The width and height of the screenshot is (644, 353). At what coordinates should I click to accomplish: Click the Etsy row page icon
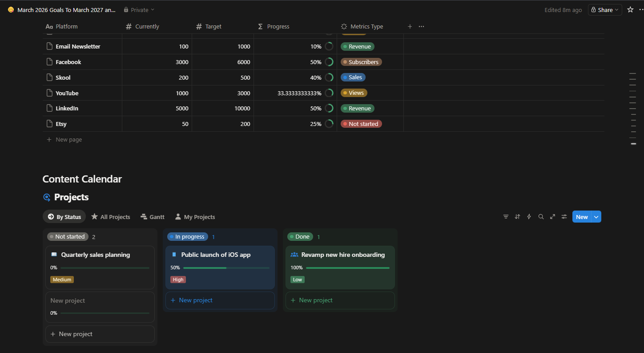click(50, 124)
